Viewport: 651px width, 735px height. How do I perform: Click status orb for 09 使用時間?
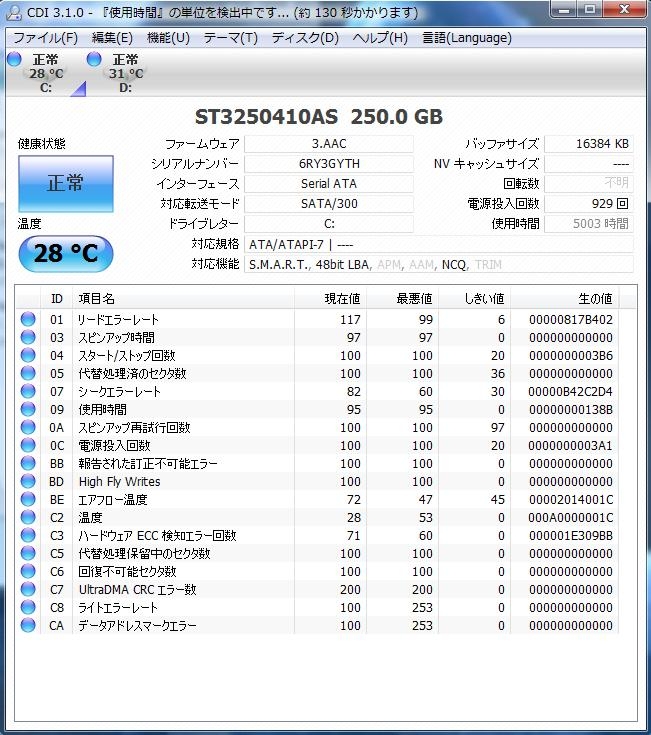(28, 409)
